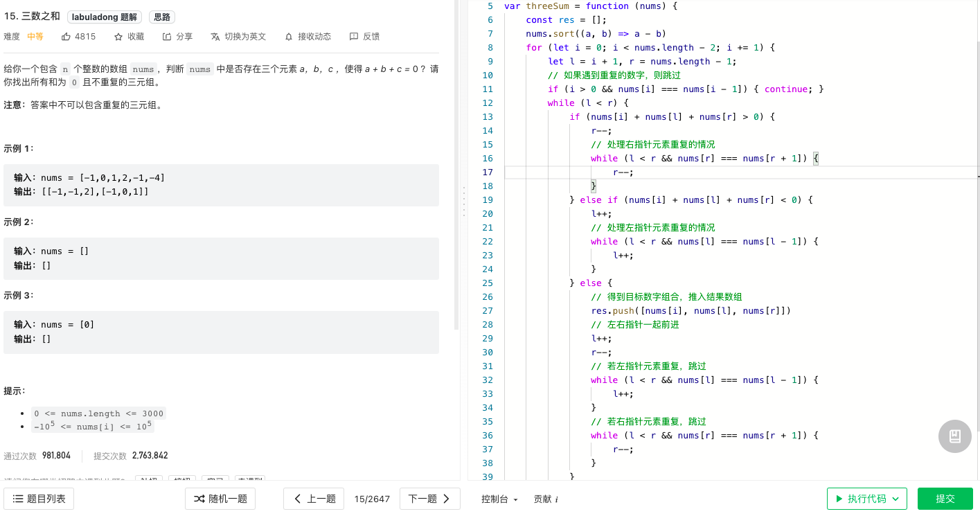This screenshot has width=980, height=516.
Task: Click line number 17 in the gutter
Action: point(488,172)
